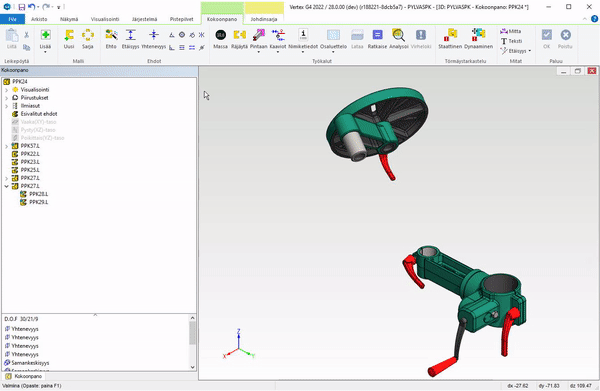Image resolution: width=600 pixels, height=391 pixels.
Task: Select the Etäisyys distance constraint tool
Action: (130, 35)
